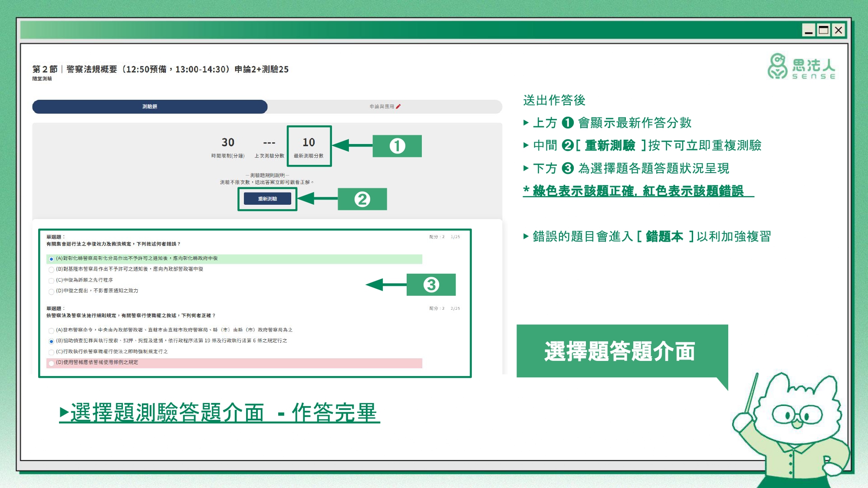The image size is (868, 488).
Task: Click the 最新測驗分數 score of 10
Action: pos(309,142)
